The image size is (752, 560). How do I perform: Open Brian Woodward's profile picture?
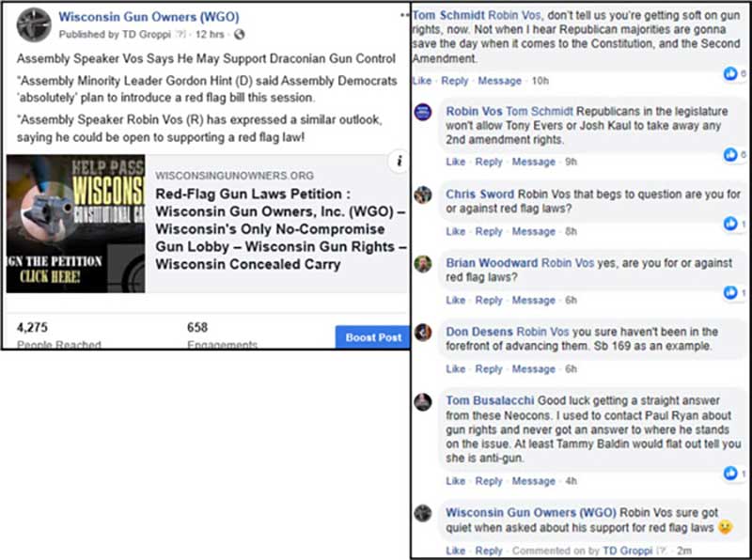click(x=423, y=263)
